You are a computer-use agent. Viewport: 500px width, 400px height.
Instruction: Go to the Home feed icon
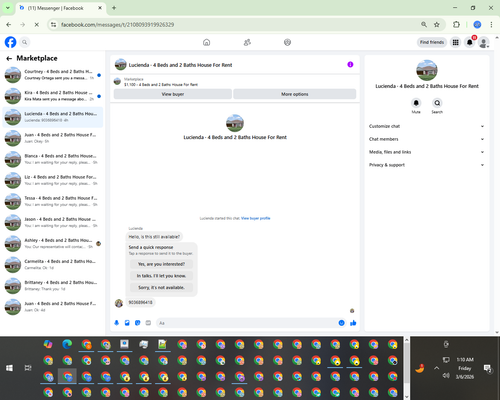207,42
